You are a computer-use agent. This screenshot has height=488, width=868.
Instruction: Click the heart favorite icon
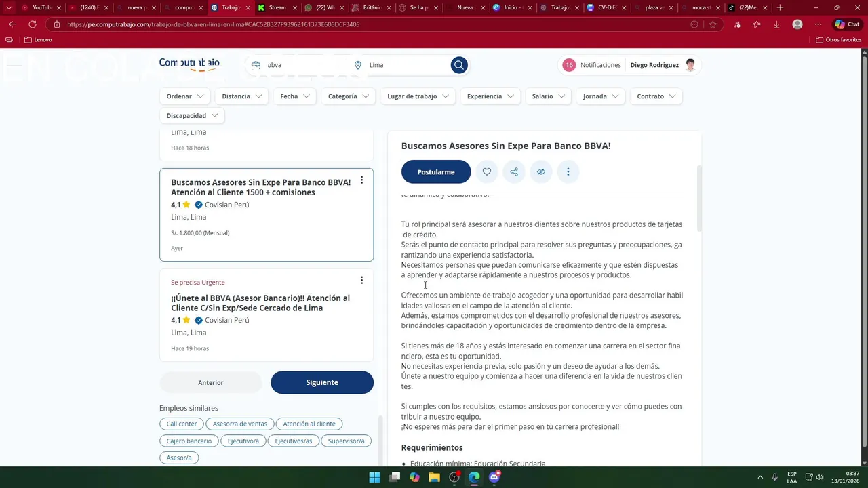[487, 172]
